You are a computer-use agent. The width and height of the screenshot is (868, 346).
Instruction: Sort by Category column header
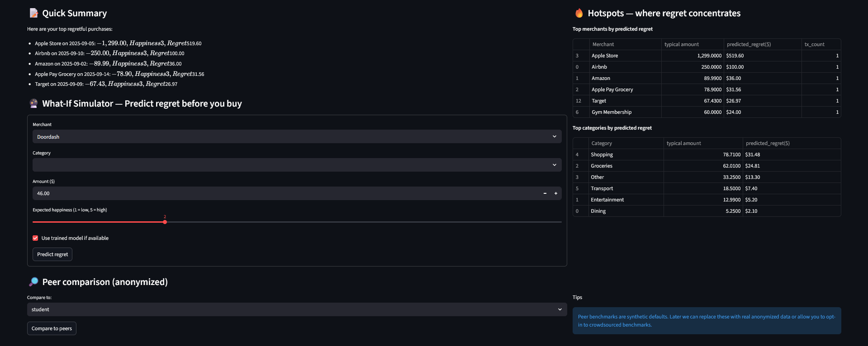tap(626, 143)
